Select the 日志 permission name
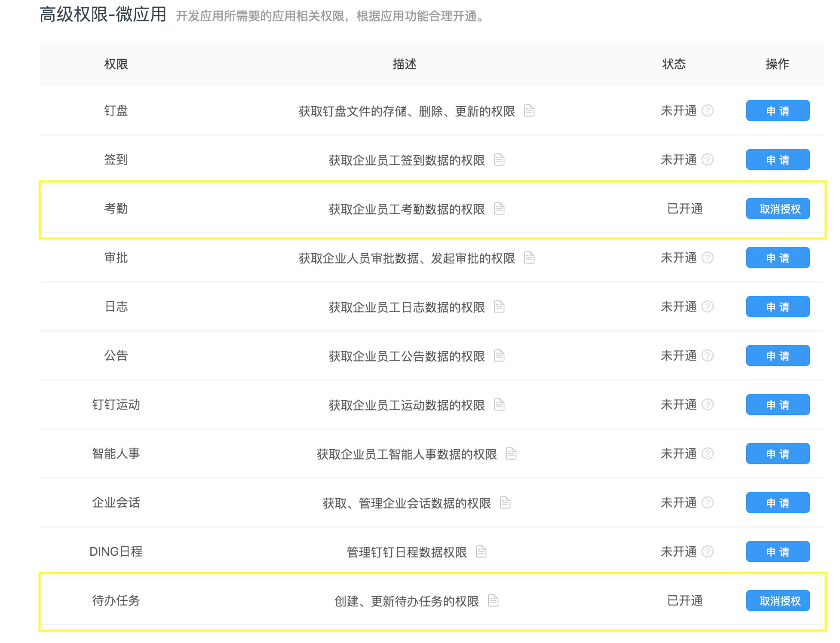 [116, 307]
